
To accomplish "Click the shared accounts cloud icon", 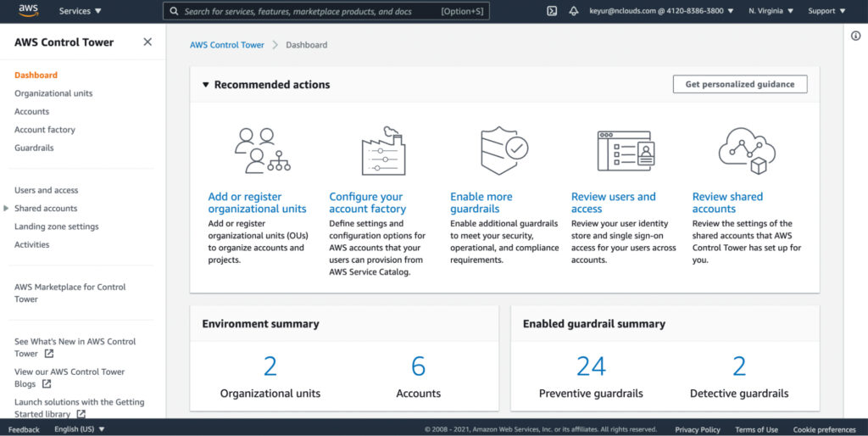I will click(x=747, y=151).
